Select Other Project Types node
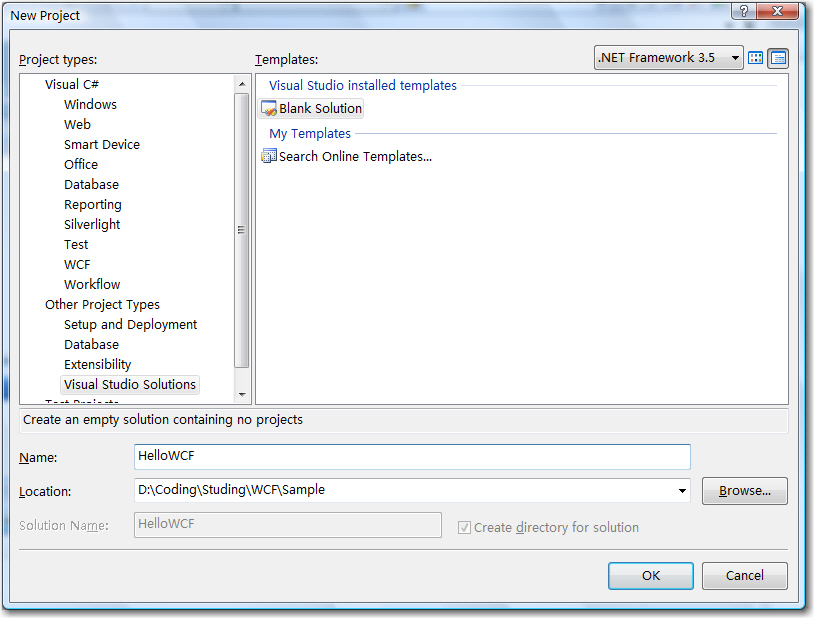814x618 pixels. pyautogui.click(x=102, y=304)
